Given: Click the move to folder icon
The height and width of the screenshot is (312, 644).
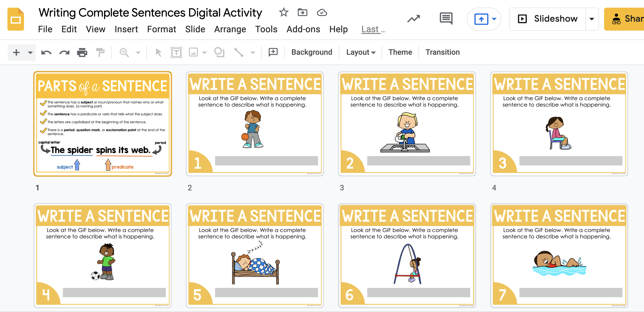Looking at the screenshot, I should pos(302,12).
